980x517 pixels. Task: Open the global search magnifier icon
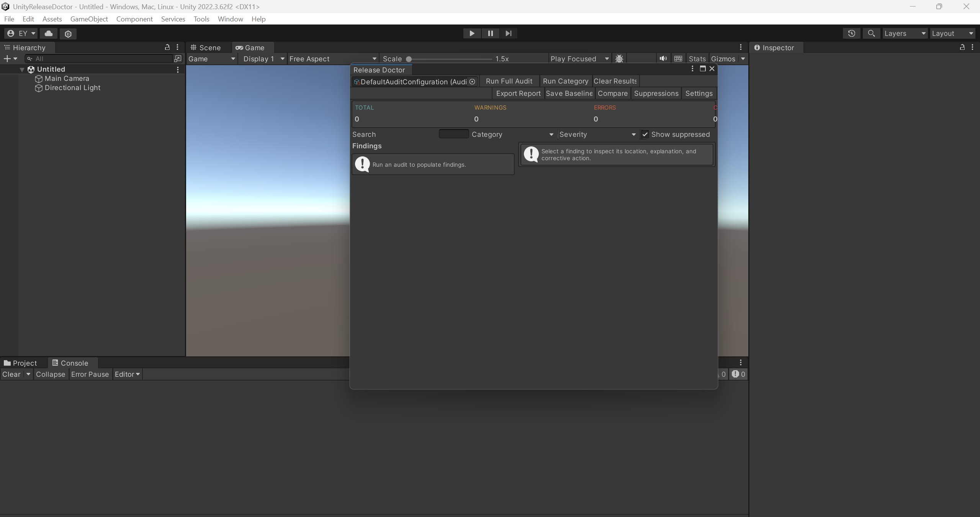[871, 33]
